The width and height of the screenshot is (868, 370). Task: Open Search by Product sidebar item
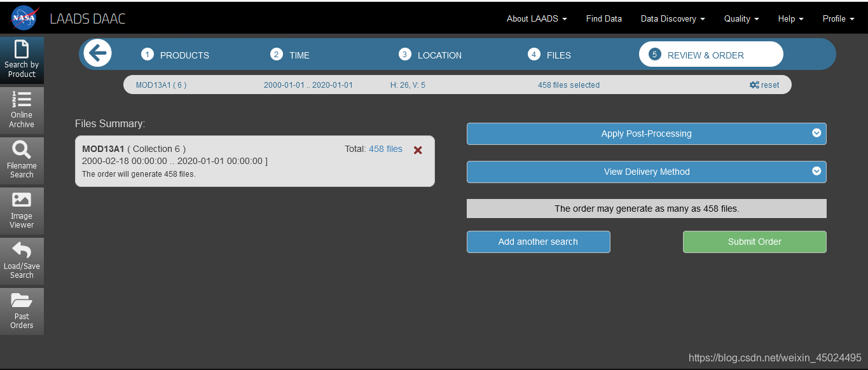22,60
